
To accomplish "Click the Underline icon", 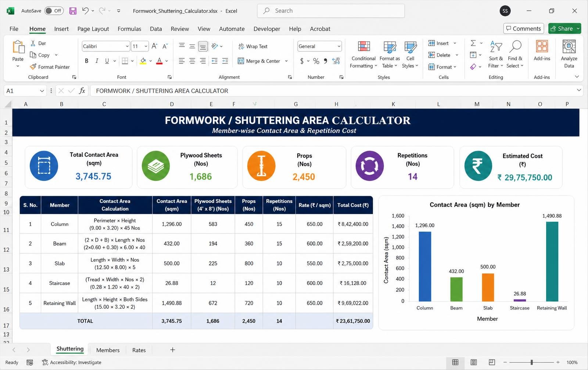I will click(107, 61).
